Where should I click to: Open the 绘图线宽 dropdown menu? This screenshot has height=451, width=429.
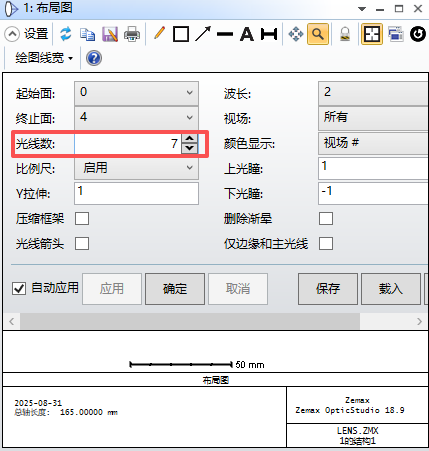click(x=44, y=58)
